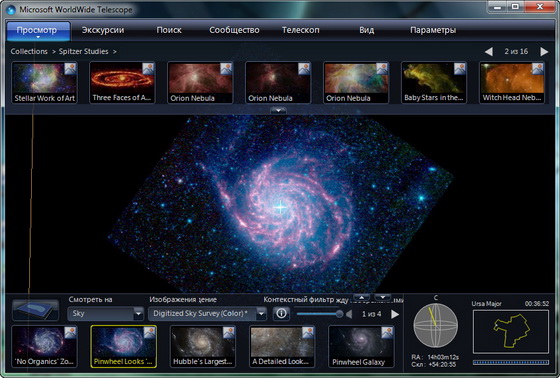
Task: Show previous context results page
Action: 349,314
